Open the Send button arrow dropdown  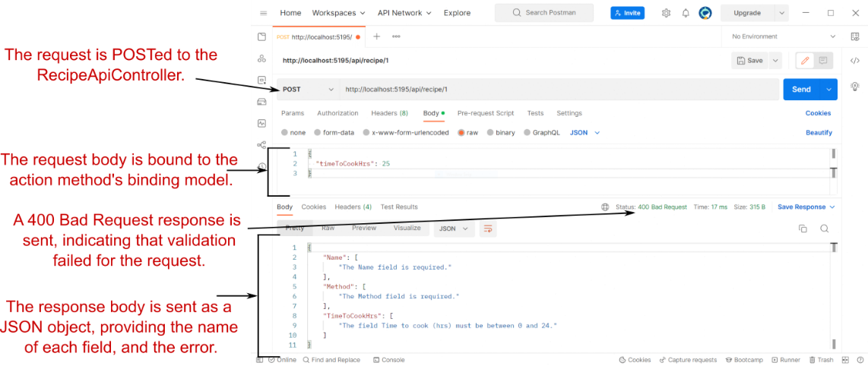point(828,89)
